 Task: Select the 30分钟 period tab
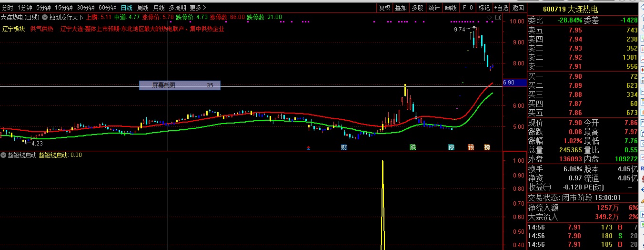[86, 8]
